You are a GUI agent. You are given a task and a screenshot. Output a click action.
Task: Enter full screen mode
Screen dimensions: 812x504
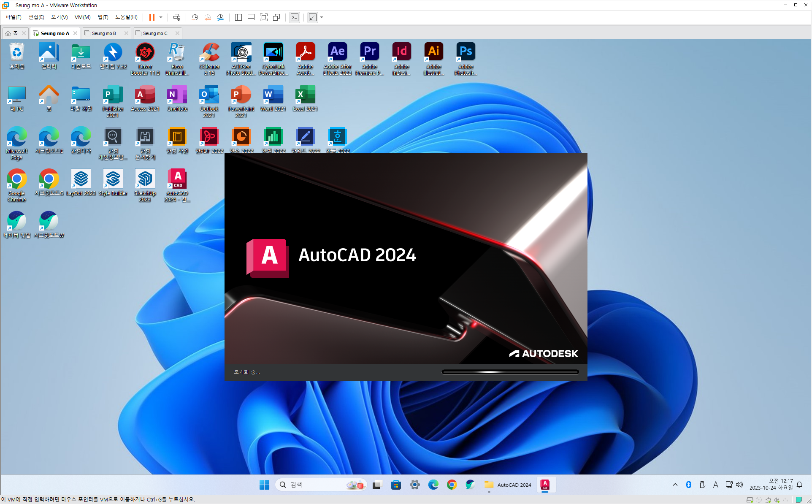[264, 17]
